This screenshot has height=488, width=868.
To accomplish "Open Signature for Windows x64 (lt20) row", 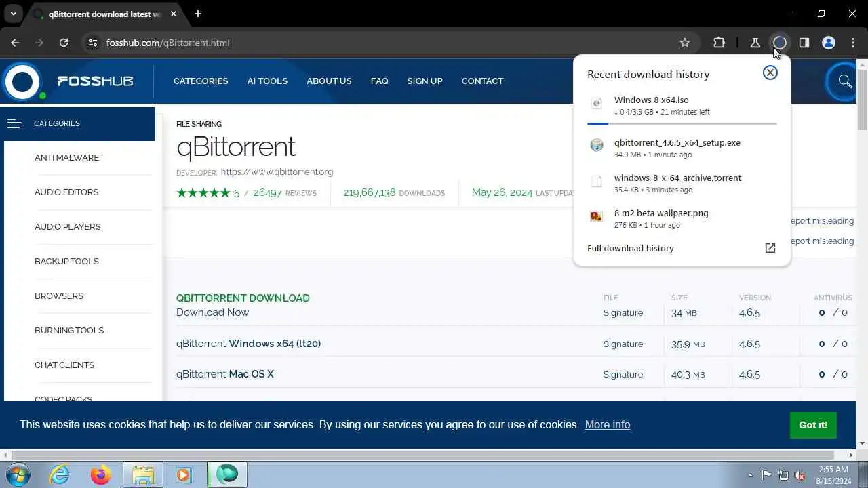I will 623,344.
